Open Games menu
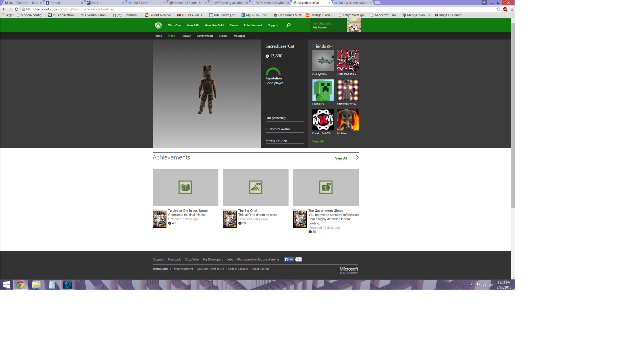The width and height of the screenshot is (644, 362). click(x=234, y=25)
